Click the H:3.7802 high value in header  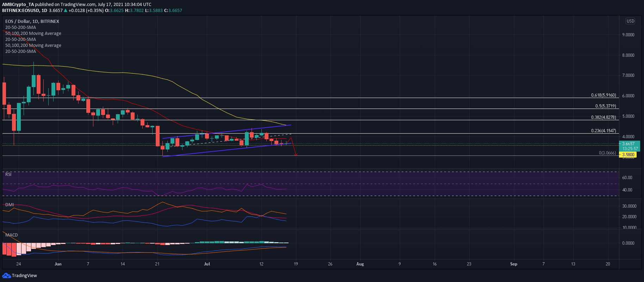pyautogui.click(x=134, y=11)
